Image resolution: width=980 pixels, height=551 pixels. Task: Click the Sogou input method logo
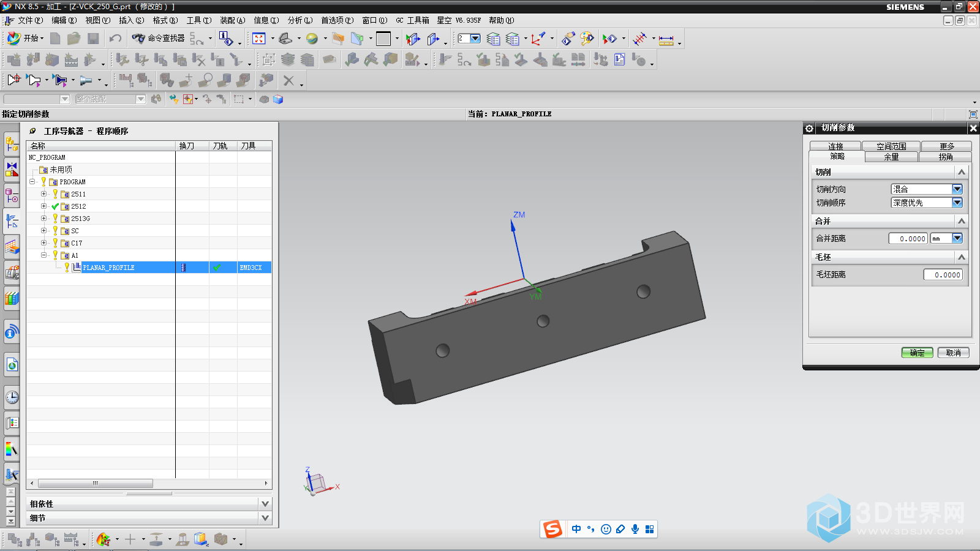point(552,529)
